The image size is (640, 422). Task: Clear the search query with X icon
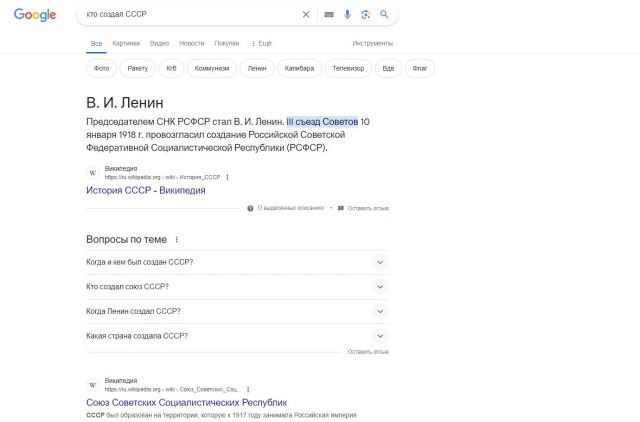tap(306, 14)
